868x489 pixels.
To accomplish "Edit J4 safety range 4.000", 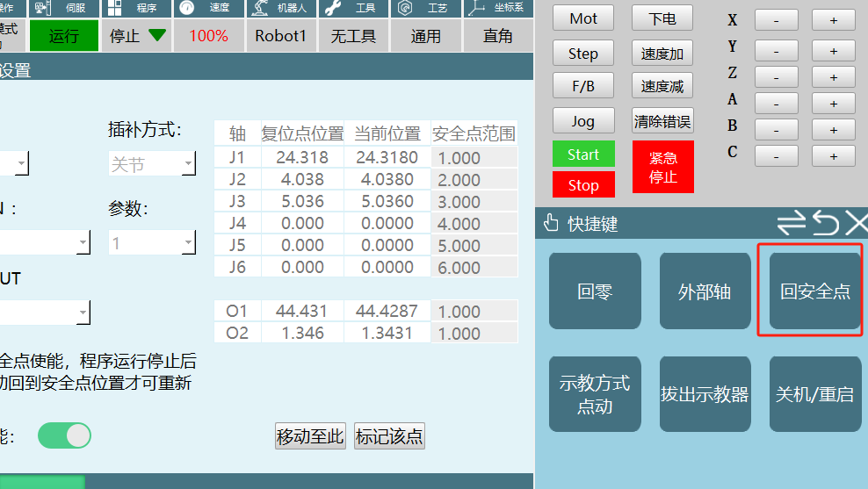I will pyautogui.click(x=474, y=224).
